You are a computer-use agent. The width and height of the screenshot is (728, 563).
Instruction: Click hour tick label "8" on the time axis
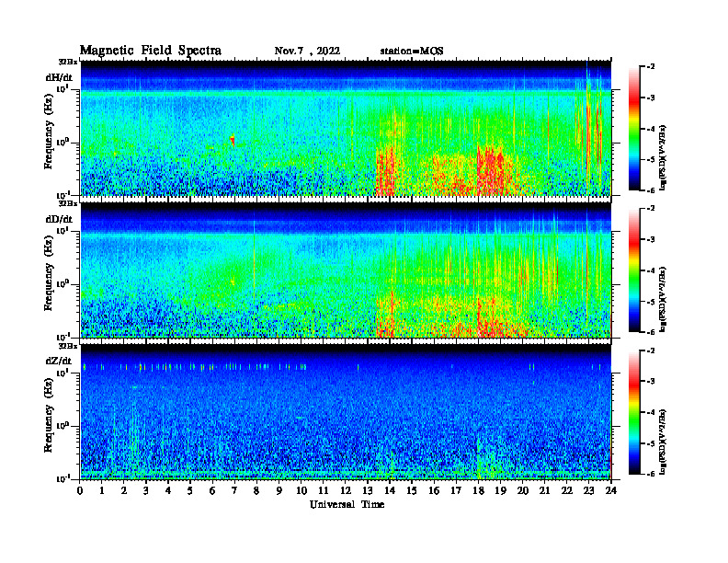click(x=256, y=490)
